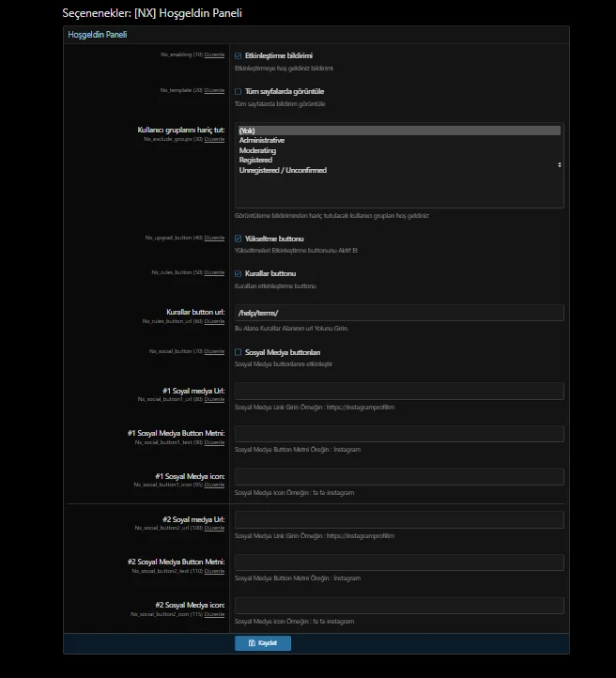
Task: Choose Moderating in the excluded groups list
Action: [257, 150]
